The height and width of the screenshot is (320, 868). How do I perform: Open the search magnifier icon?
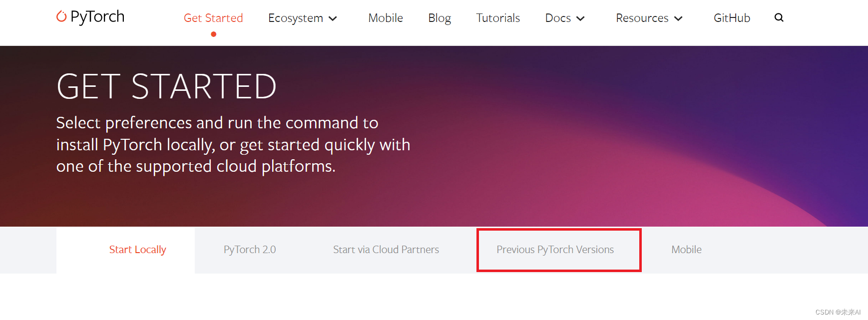tap(779, 18)
